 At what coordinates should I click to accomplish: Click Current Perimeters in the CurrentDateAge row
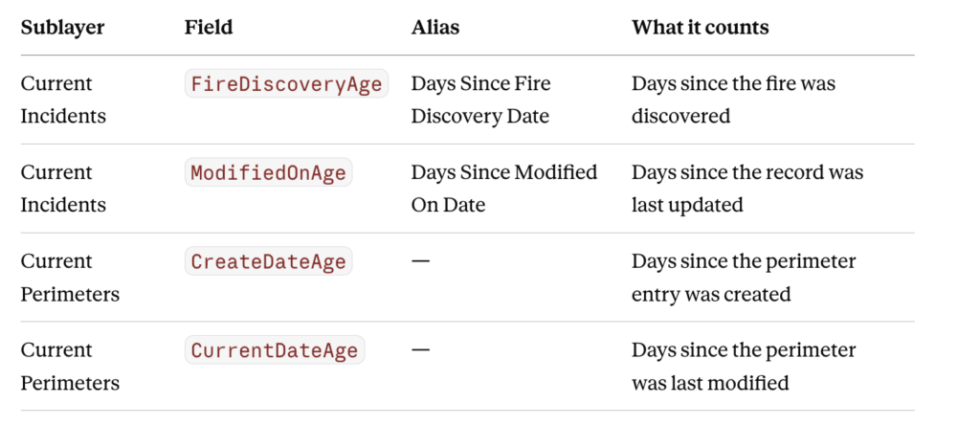(70, 366)
